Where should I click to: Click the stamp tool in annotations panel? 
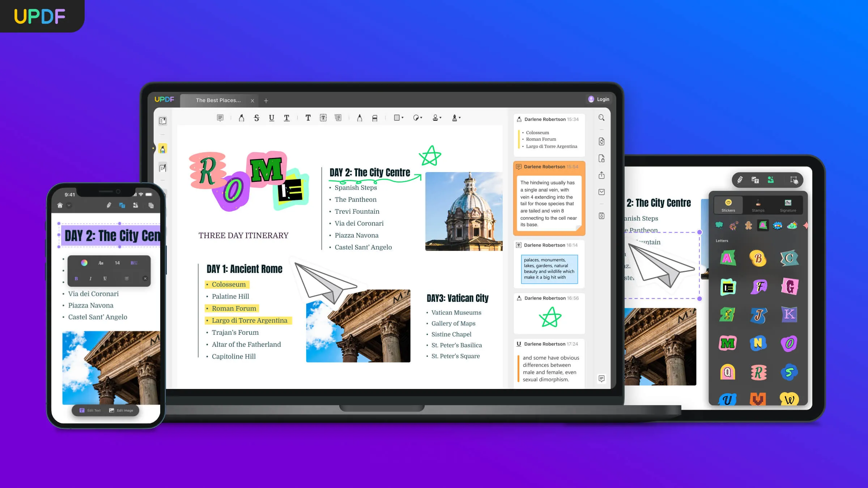[758, 206]
